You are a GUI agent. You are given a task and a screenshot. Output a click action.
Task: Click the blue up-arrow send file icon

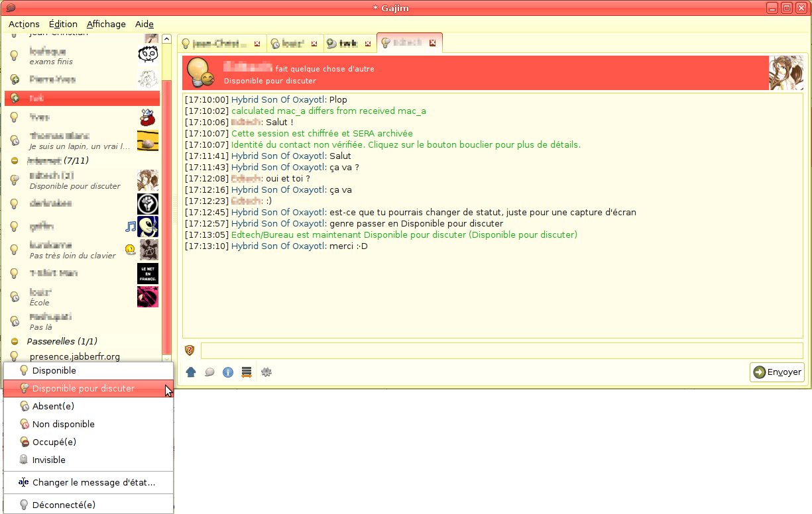(191, 372)
